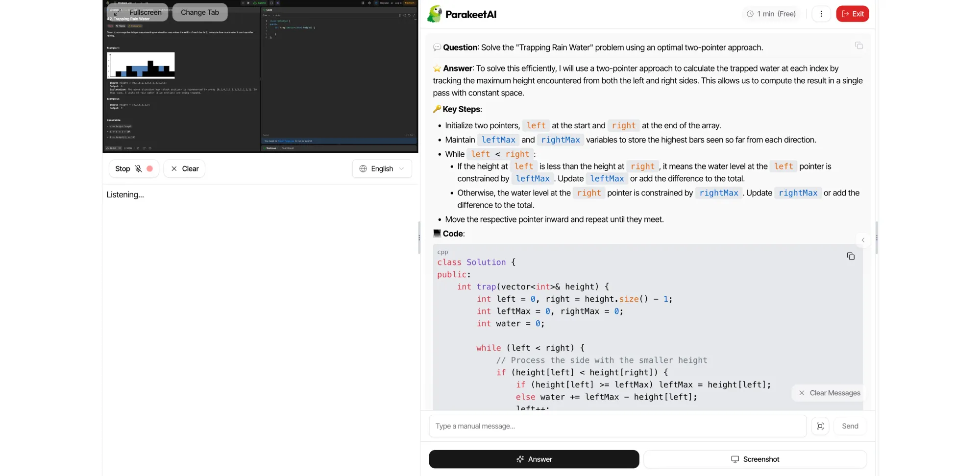Click the vertical divider handle between the panes
The width and height of the screenshot is (980, 476).
pos(419,238)
